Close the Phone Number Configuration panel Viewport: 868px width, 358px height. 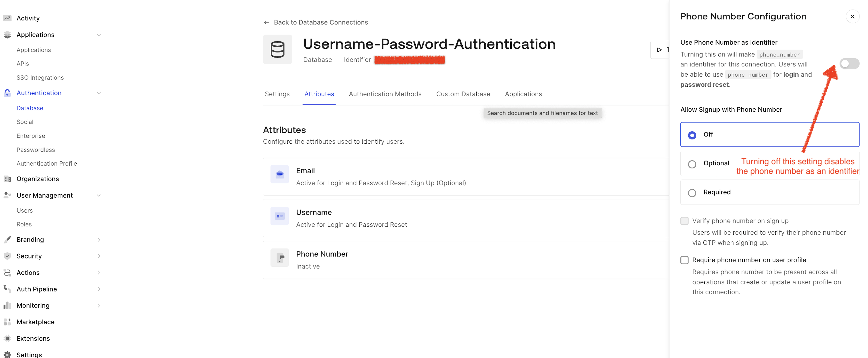coord(853,17)
